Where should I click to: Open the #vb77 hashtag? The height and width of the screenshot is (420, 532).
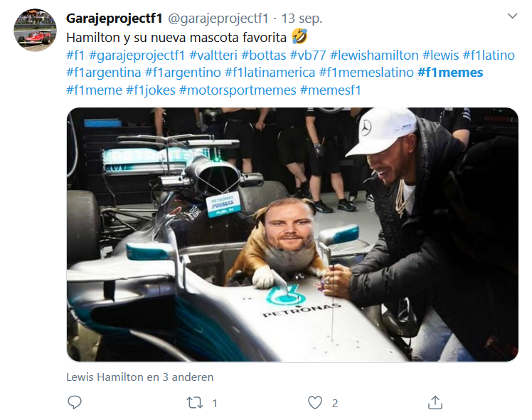(308, 55)
